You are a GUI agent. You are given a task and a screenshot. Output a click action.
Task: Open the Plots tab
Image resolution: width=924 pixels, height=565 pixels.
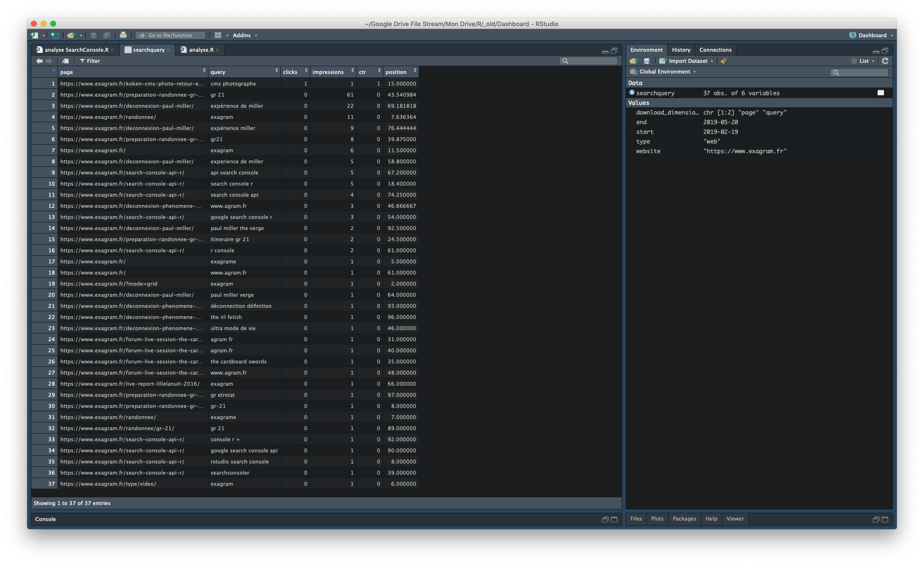pos(657,519)
